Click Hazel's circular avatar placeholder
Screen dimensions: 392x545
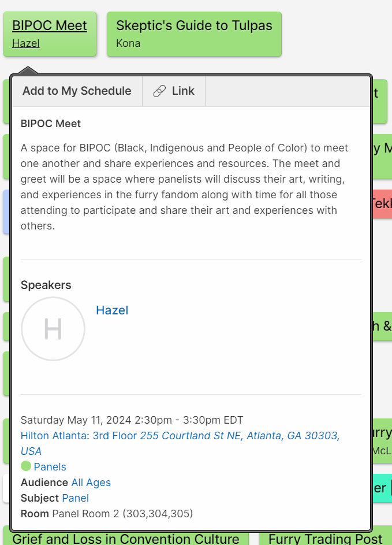pyautogui.click(x=53, y=329)
